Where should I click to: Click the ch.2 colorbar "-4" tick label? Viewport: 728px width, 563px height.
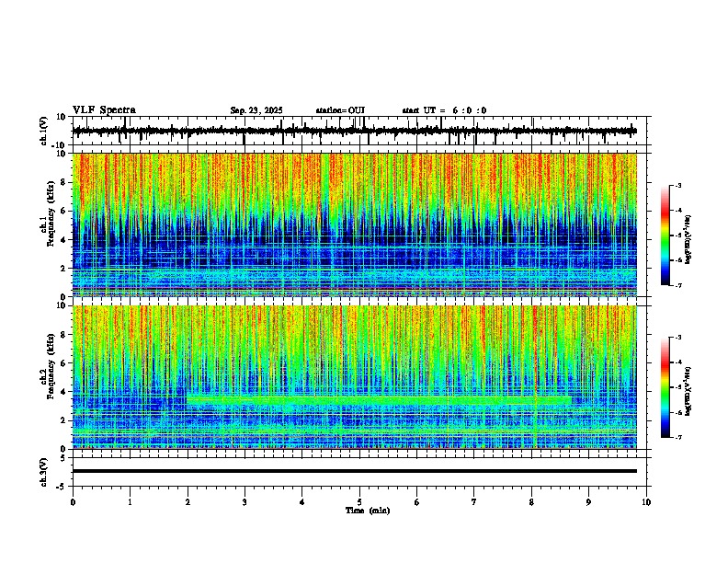677,362
